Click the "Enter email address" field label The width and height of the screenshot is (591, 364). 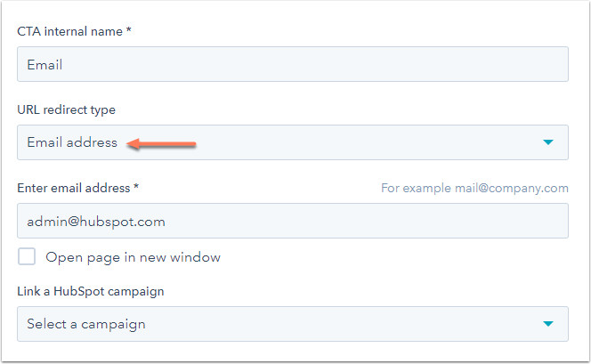click(x=74, y=188)
